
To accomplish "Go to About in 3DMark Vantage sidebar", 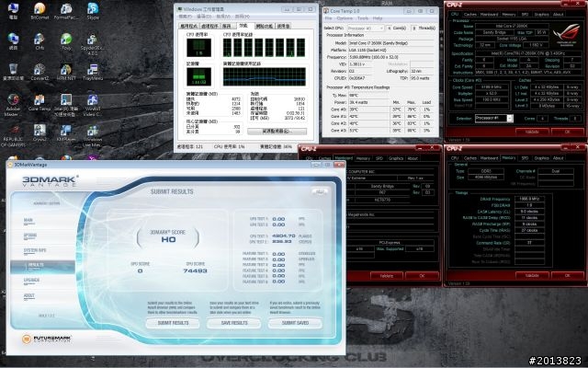I will click(x=28, y=296).
